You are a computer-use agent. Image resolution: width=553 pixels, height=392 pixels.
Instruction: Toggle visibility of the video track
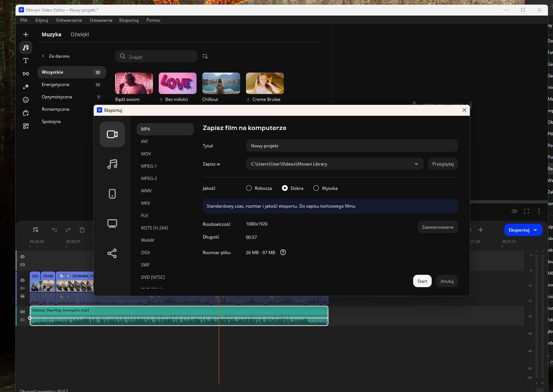pos(22,280)
